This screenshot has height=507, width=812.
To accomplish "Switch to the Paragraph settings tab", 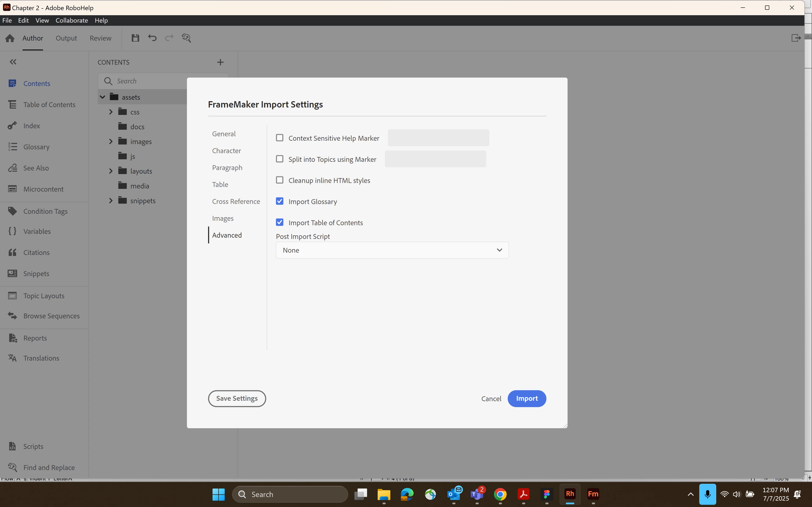I will (227, 168).
